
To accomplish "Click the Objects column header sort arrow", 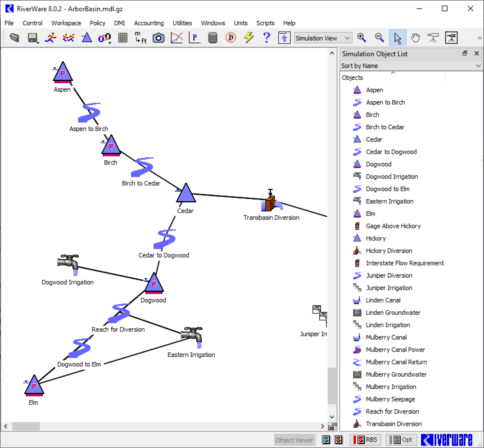I will tap(393, 73).
